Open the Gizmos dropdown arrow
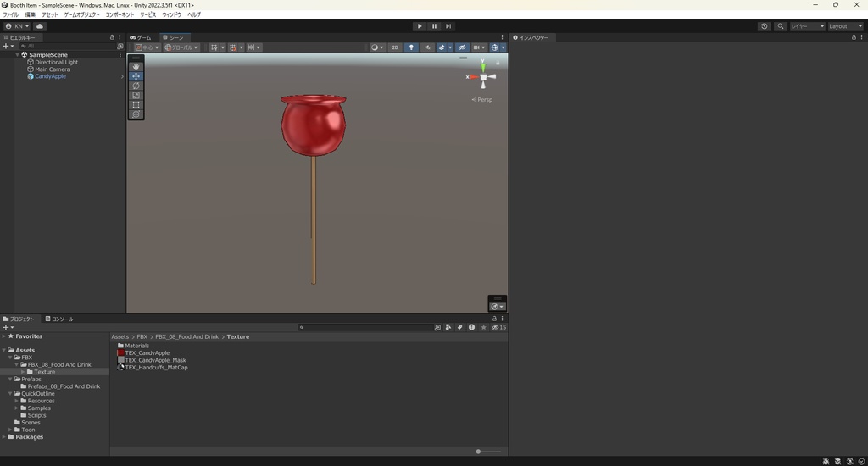Screen dimensions: 868x466 pyautogui.click(x=504, y=47)
